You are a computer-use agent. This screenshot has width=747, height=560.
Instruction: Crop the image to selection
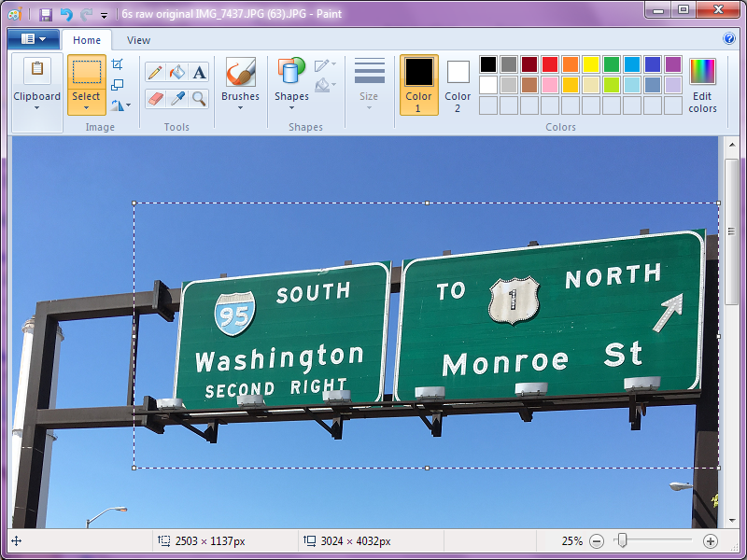click(118, 64)
